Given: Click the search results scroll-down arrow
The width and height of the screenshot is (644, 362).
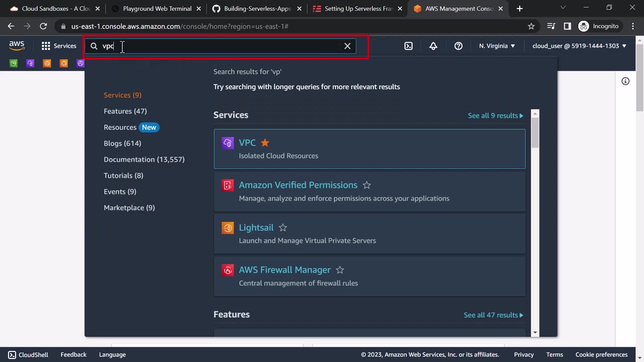Looking at the screenshot, I should [x=535, y=332].
